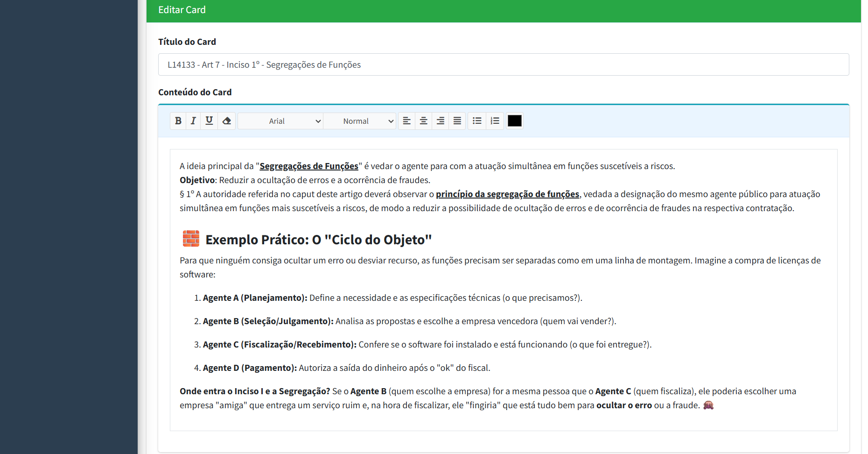This screenshot has height=454, width=868.
Task: Click the underlined "princípio da segregação de funções" text
Action: (x=507, y=194)
